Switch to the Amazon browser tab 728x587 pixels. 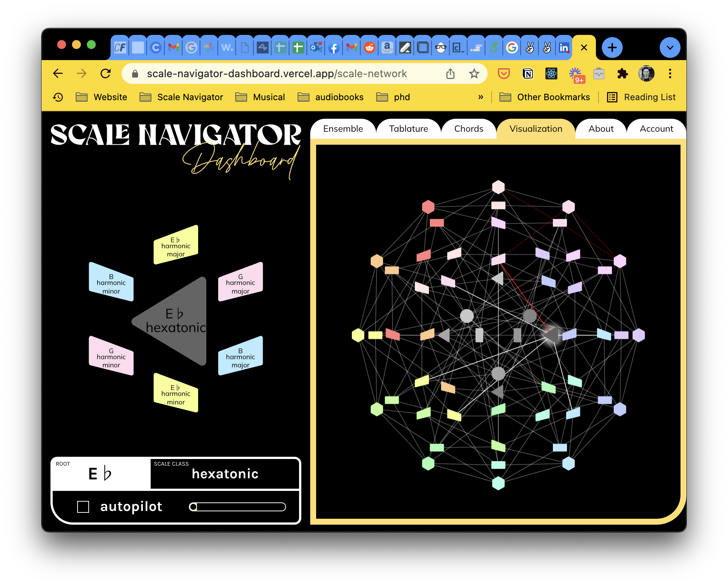click(387, 47)
